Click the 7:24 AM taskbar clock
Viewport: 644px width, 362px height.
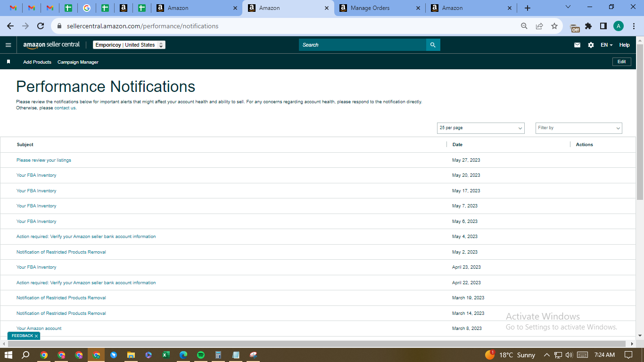click(604, 355)
